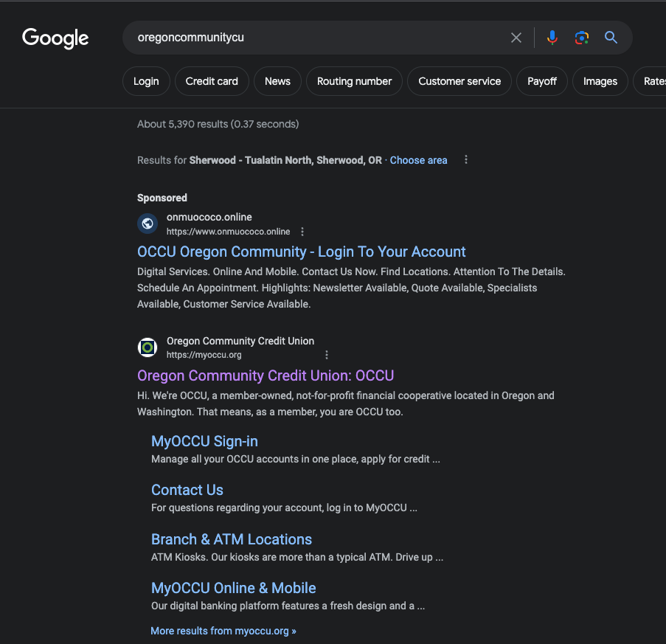Click the magnifying glass search button
Image resolution: width=666 pixels, height=644 pixels.
click(611, 38)
